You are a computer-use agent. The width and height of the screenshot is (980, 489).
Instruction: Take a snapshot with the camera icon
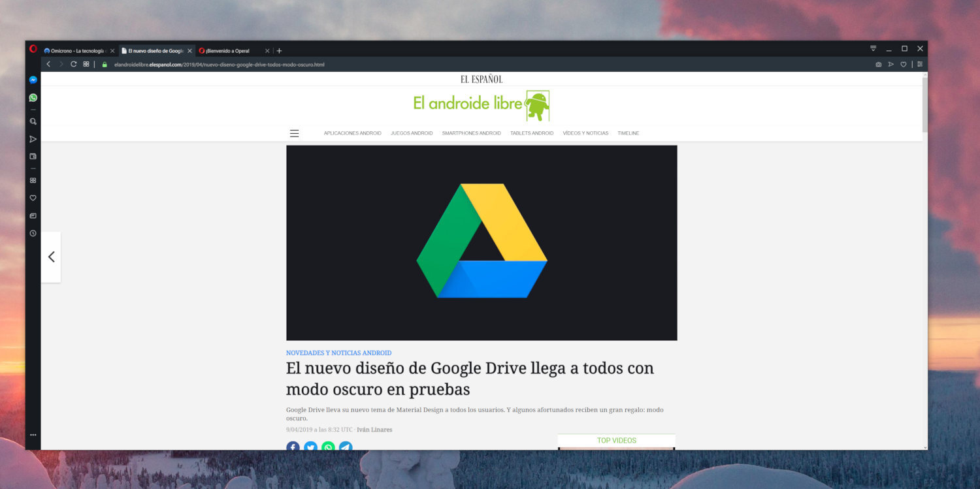pos(878,65)
